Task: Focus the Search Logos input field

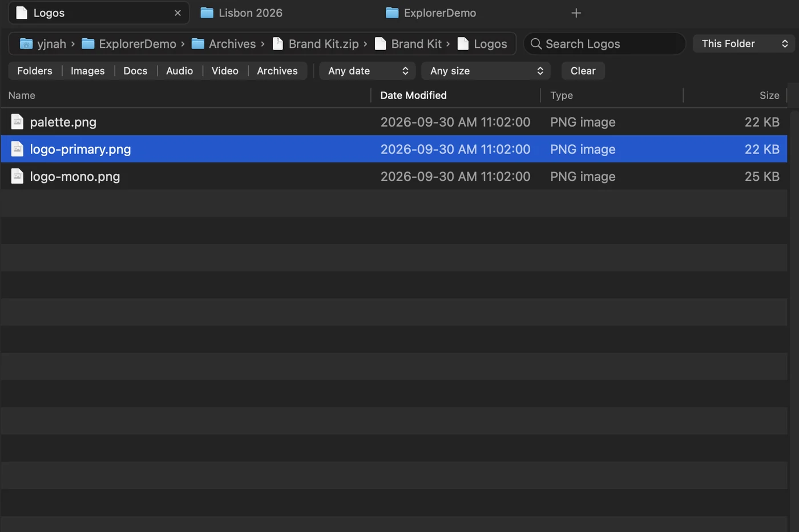Action: 605,44
